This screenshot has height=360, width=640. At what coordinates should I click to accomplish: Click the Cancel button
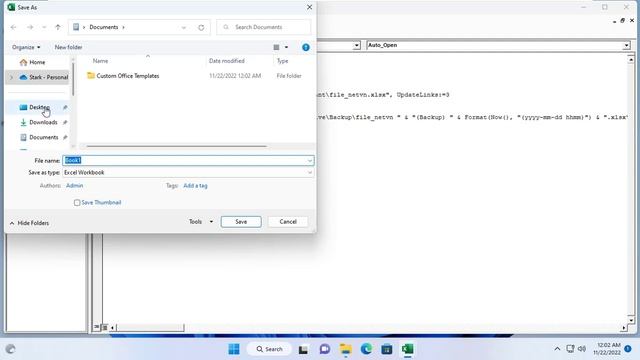(x=288, y=222)
